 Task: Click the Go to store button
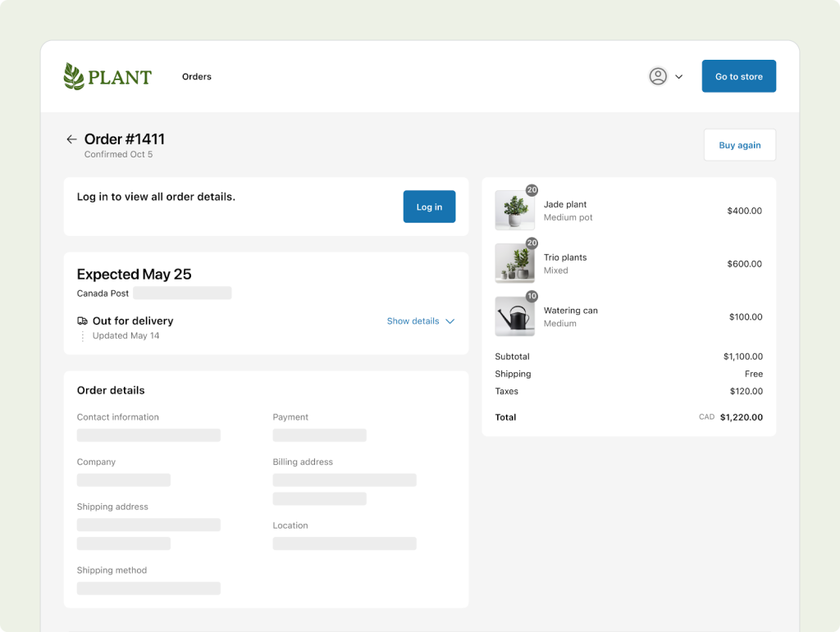point(738,75)
